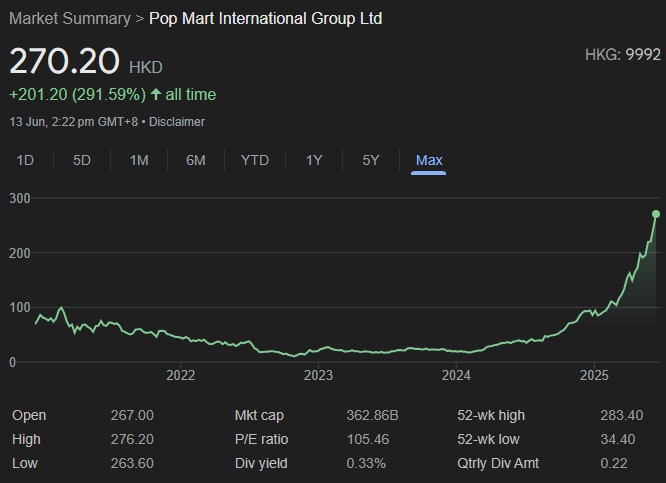This screenshot has width=666, height=483.
Task: Open the Market Summary link
Action: pos(70,19)
